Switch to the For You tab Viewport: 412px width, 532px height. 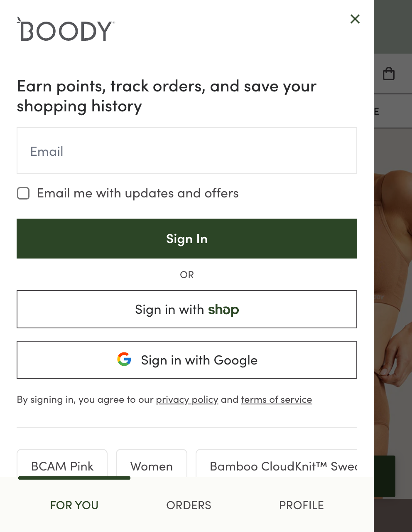pyautogui.click(x=74, y=505)
